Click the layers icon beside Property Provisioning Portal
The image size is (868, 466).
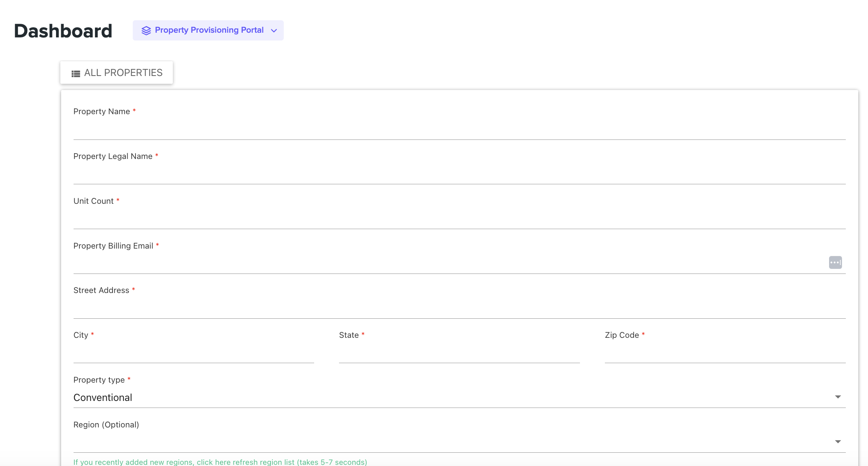(146, 30)
